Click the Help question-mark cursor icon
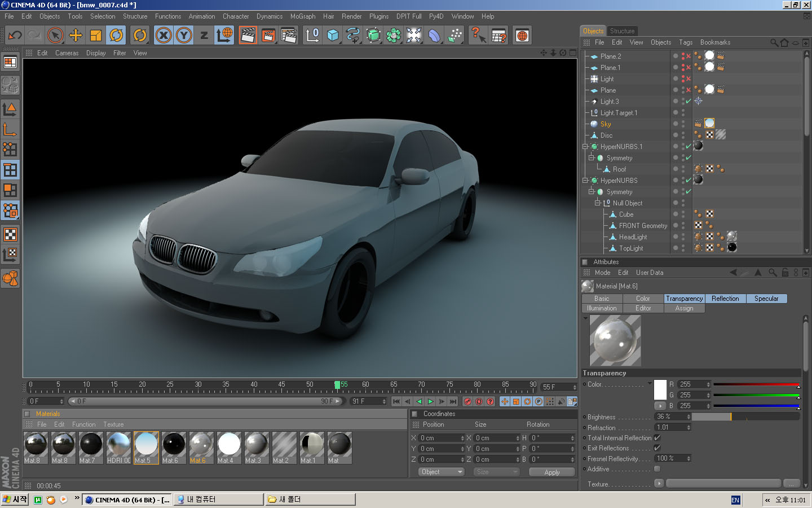The width and height of the screenshot is (812, 508). [x=478, y=35]
